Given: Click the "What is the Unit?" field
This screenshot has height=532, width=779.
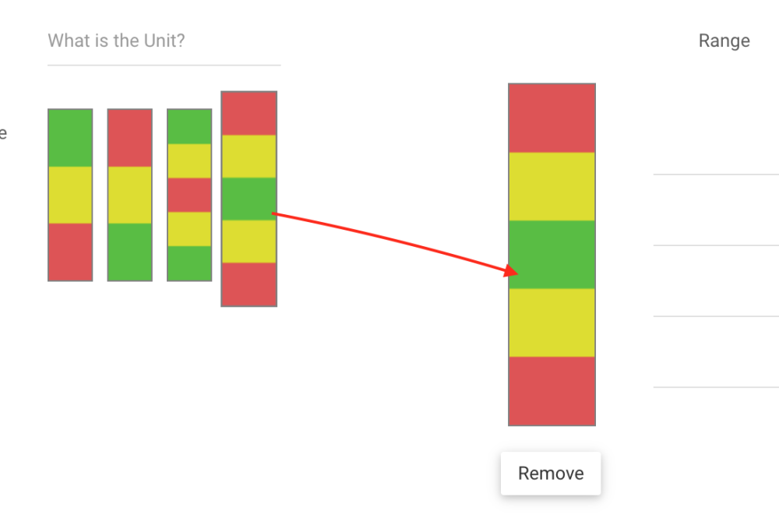Looking at the screenshot, I should (164, 41).
